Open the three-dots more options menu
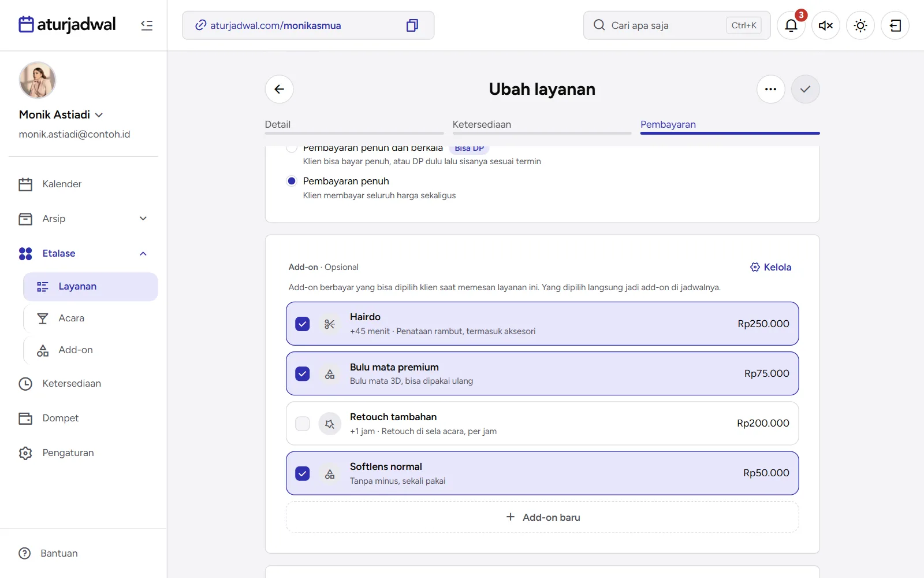 (771, 89)
